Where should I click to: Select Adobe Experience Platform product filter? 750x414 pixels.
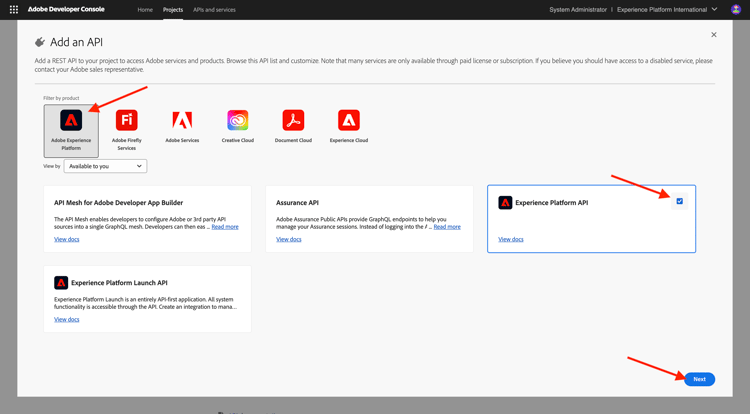pos(71,131)
